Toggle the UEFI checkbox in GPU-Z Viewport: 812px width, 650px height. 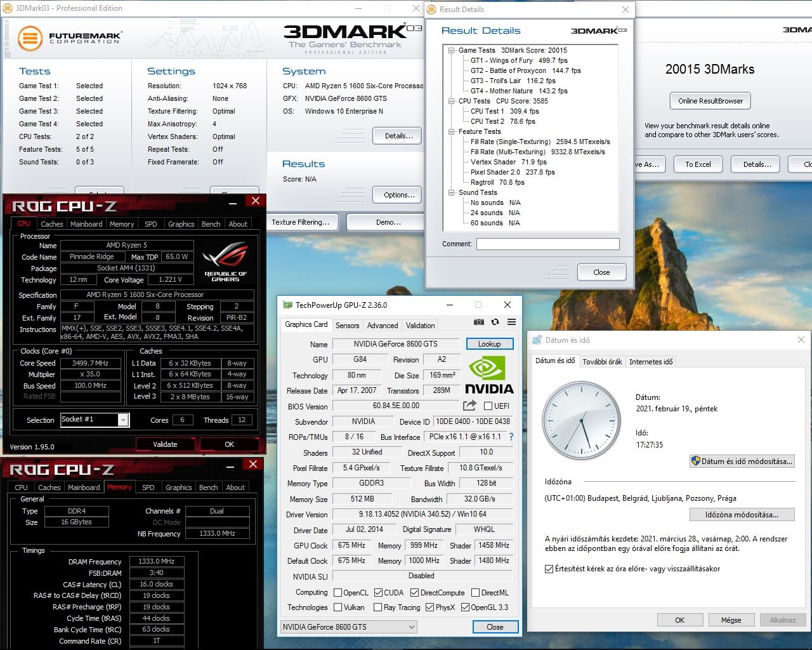[488, 406]
